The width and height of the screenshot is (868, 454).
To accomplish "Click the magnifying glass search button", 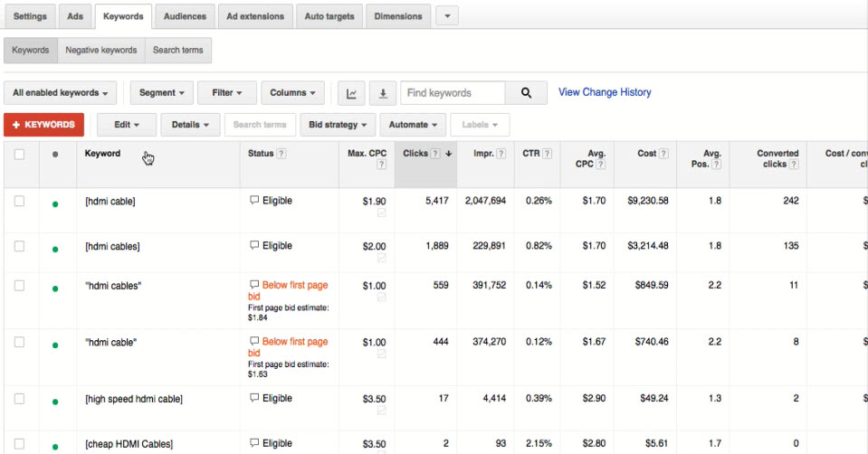I will 526,93.
